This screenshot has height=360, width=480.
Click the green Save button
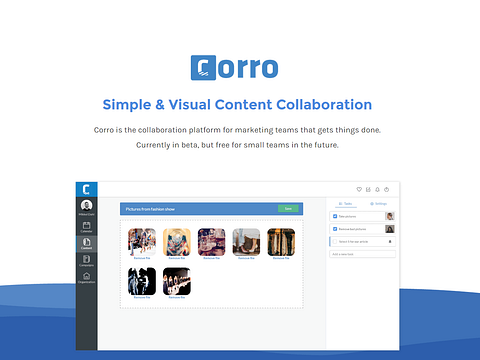(288, 209)
